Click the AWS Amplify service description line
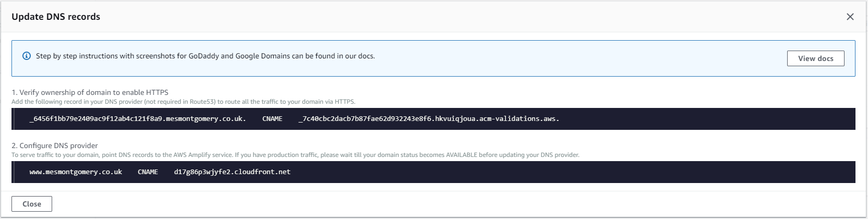 295,155
